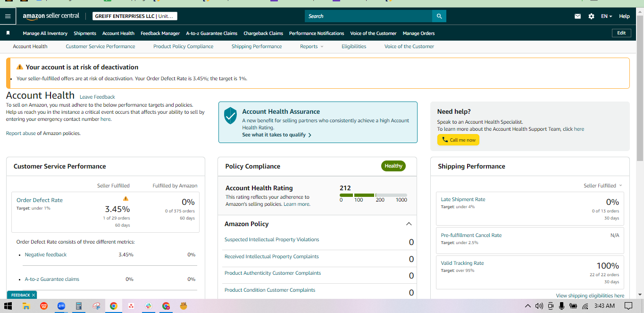Open Google Chrome from the taskbar
The height and width of the screenshot is (313, 644).
coord(113,306)
